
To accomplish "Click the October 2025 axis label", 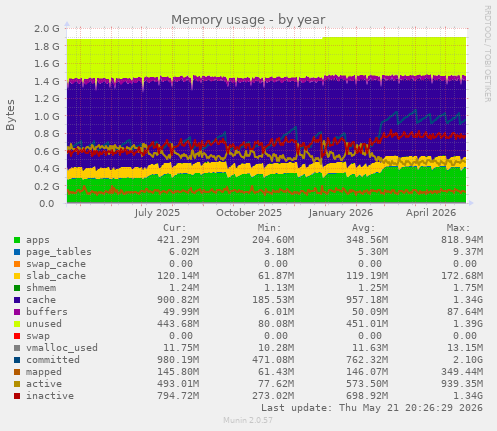I will point(249,213).
